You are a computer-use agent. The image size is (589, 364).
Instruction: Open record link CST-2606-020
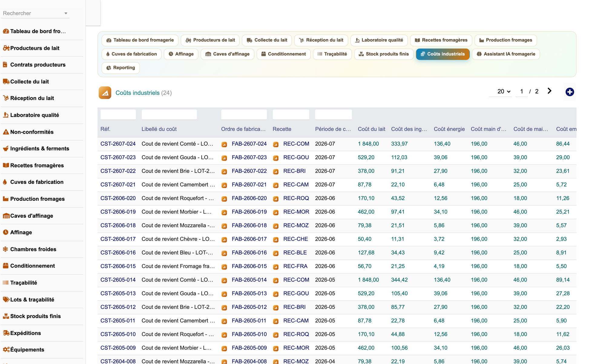pyautogui.click(x=118, y=198)
